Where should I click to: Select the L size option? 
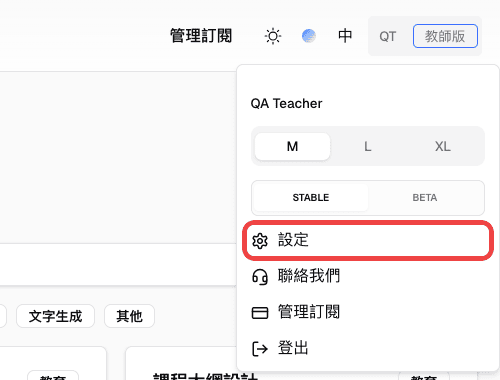(367, 146)
